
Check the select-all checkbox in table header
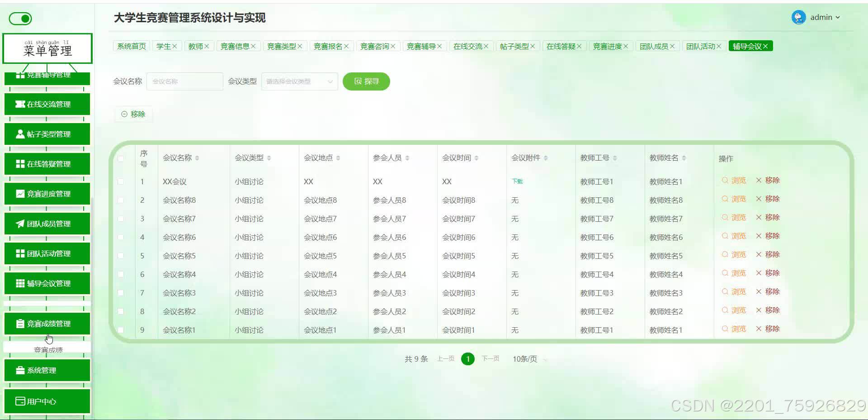tap(121, 158)
